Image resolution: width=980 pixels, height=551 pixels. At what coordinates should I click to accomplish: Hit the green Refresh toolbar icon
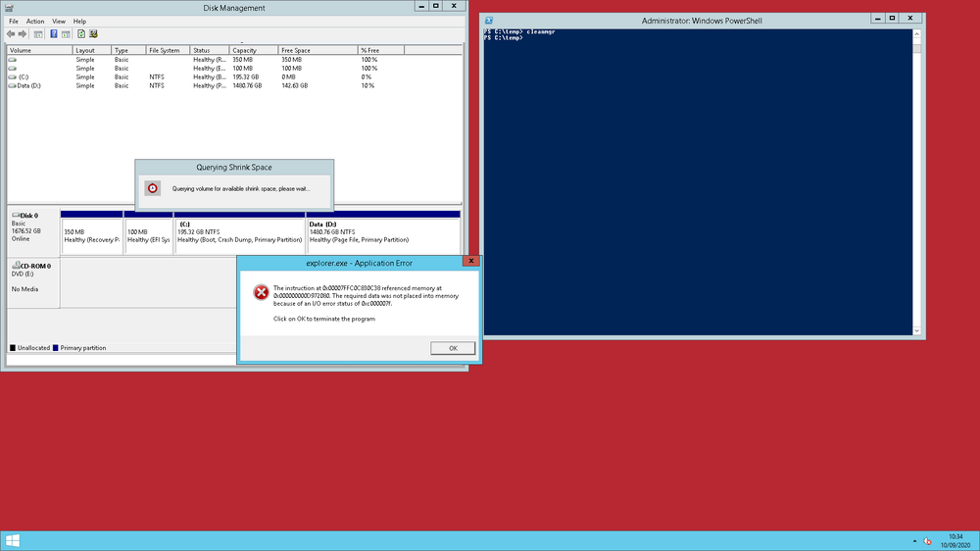[x=81, y=34]
